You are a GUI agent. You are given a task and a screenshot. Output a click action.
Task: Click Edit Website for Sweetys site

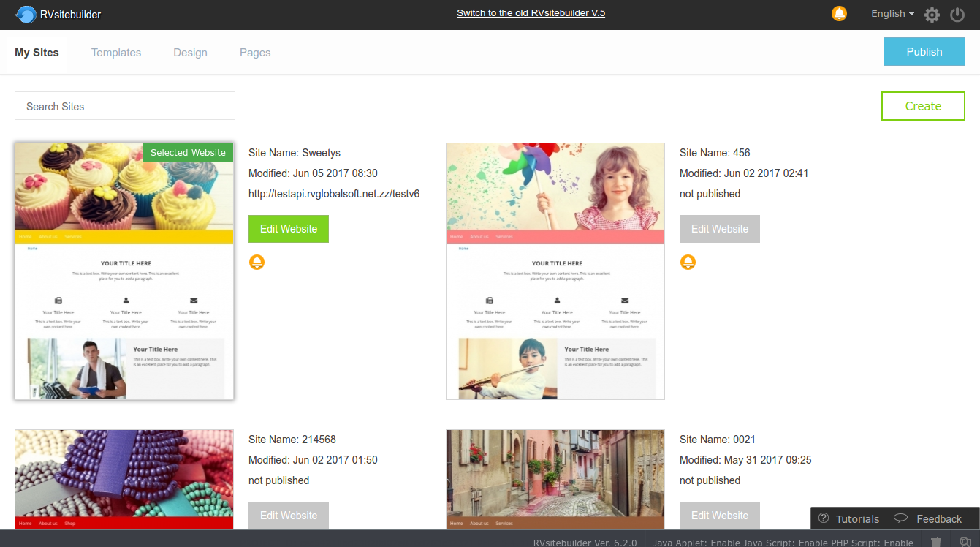point(289,229)
